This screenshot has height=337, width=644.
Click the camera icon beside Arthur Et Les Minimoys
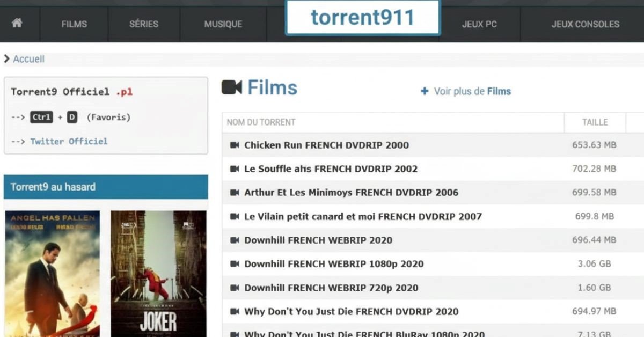coord(235,192)
